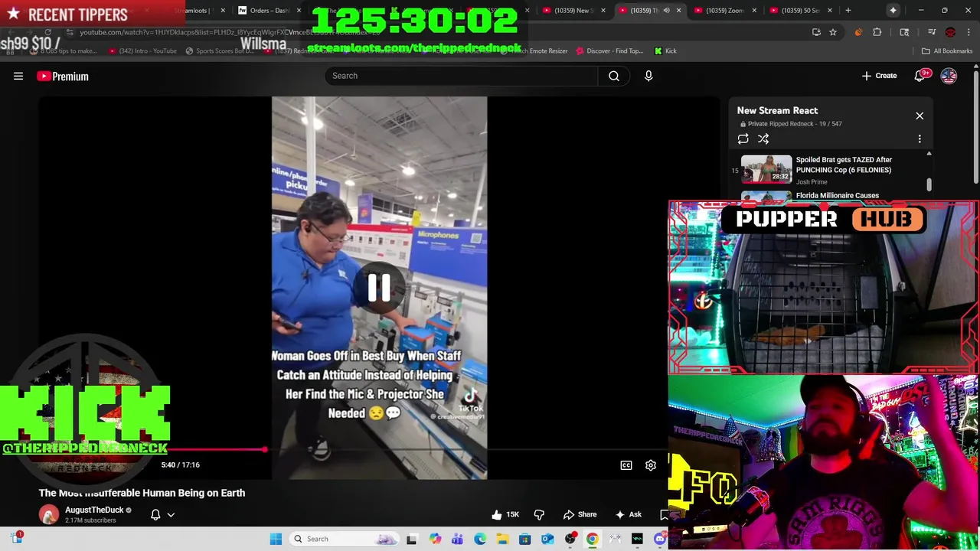
Task: Open the (342) Intro - YouTube bookmark
Action: pos(142,51)
